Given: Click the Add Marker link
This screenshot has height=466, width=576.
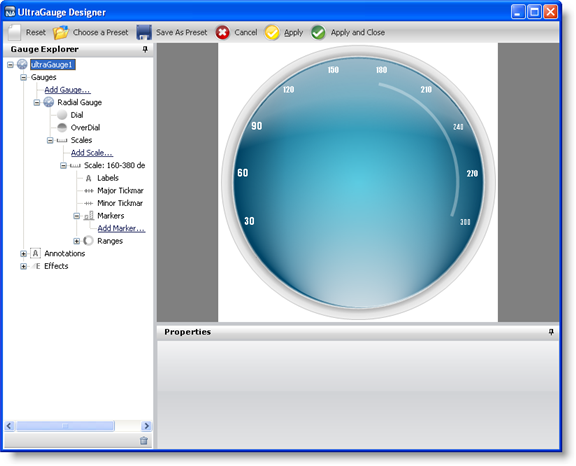Looking at the screenshot, I should coord(121,228).
